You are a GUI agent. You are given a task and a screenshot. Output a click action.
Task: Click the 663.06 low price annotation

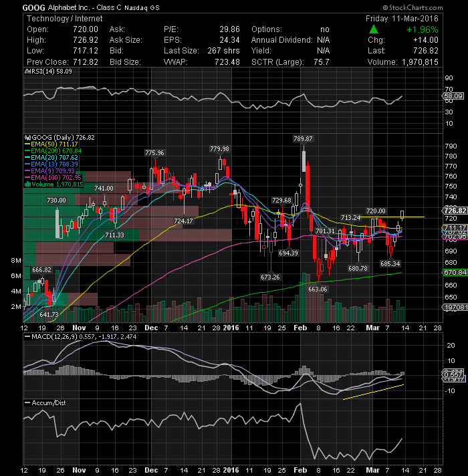318,289
